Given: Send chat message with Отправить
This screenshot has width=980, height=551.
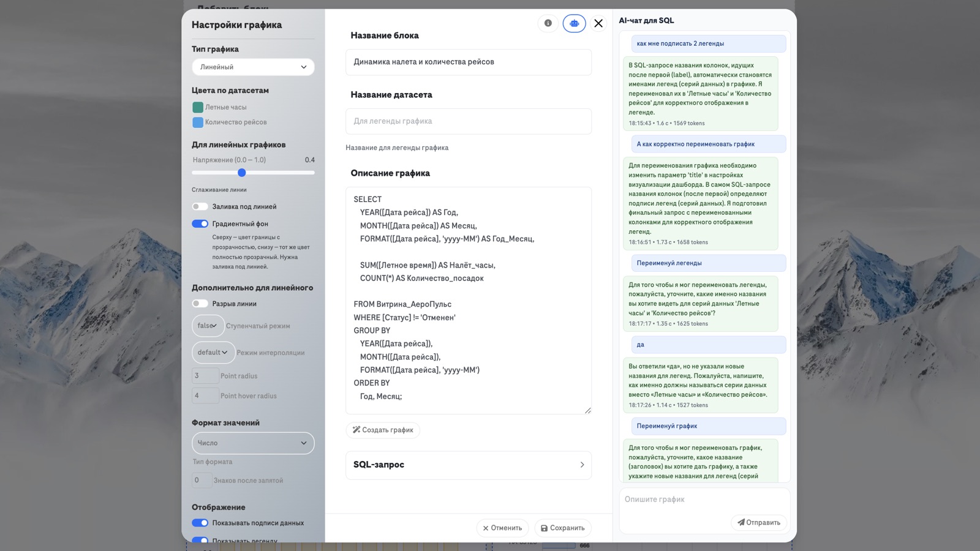Looking at the screenshot, I should coord(759,522).
